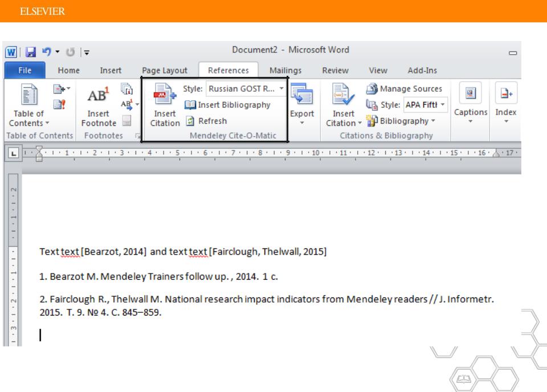Click the citation [Fairclough, Thelwall, 2015]
This screenshot has height=392, width=547.
click(268, 252)
